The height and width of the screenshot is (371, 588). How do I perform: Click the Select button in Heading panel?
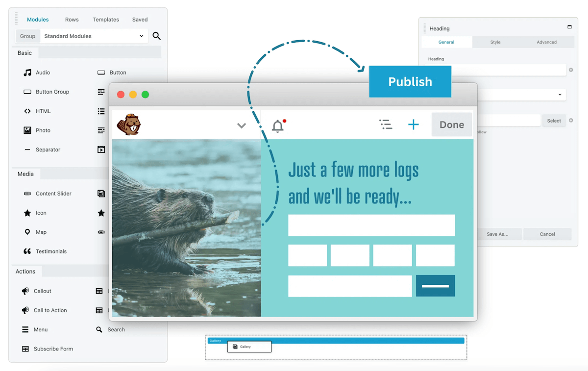[x=554, y=121]
